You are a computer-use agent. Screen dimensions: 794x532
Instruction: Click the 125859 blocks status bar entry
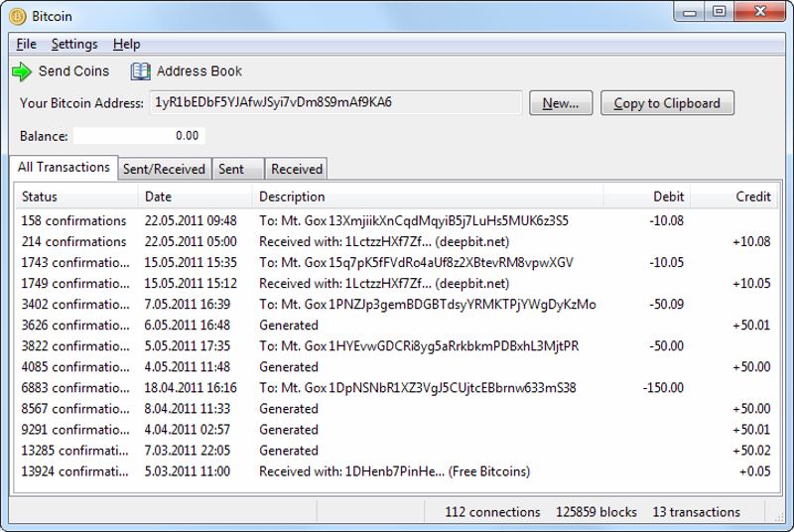click(596, 512)
